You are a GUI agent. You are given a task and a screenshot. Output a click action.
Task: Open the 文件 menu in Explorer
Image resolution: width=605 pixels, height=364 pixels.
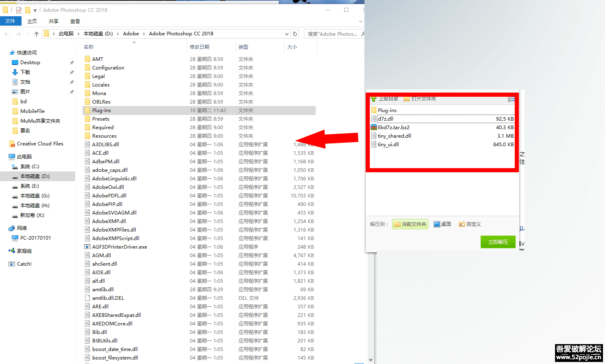point(10,21)
